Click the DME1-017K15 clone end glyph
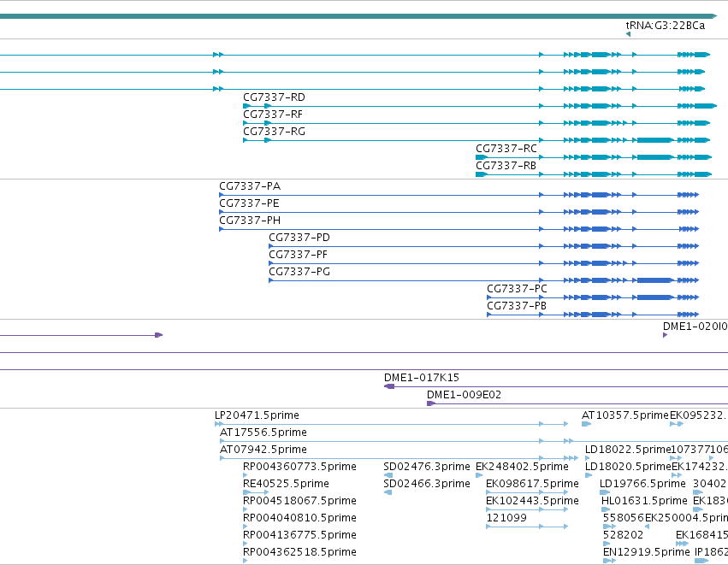The height and width of the screenshot is (565, 728). tap(389, 386)
